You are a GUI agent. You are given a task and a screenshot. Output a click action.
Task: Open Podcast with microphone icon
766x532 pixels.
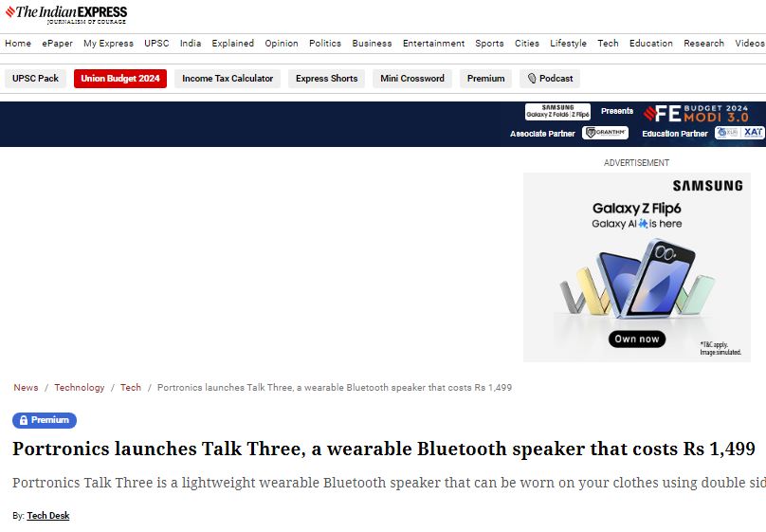point(550,78)
